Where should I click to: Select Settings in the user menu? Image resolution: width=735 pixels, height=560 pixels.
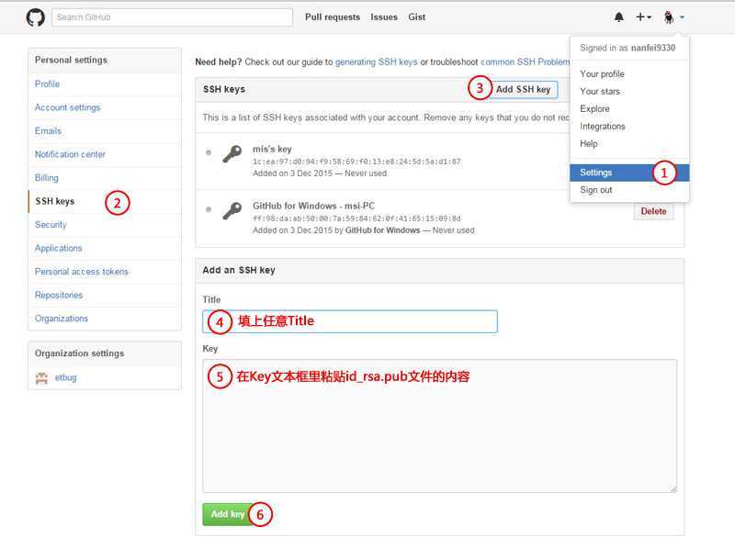click(x=629, y=173)
